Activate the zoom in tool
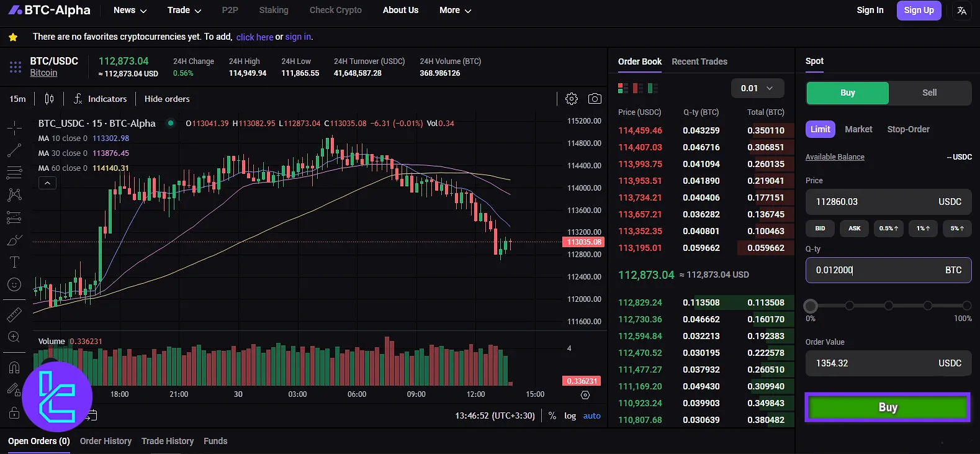This screenshot has height=454, width=980. point(14,337)
